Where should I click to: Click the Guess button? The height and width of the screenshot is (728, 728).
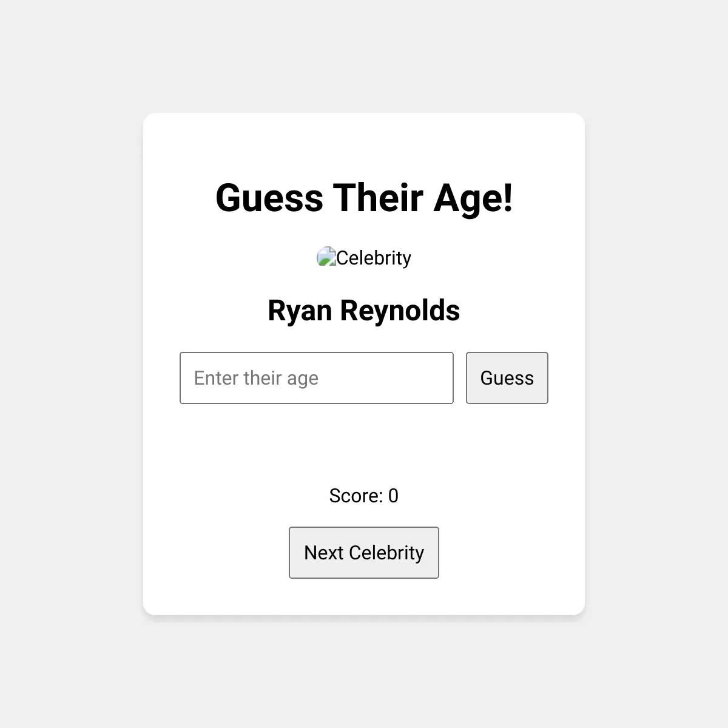[507, 378]
